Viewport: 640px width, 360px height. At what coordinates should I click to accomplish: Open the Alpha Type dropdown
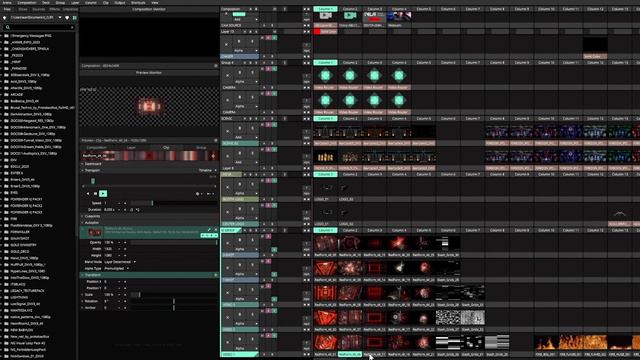click(x=117, y=269)
